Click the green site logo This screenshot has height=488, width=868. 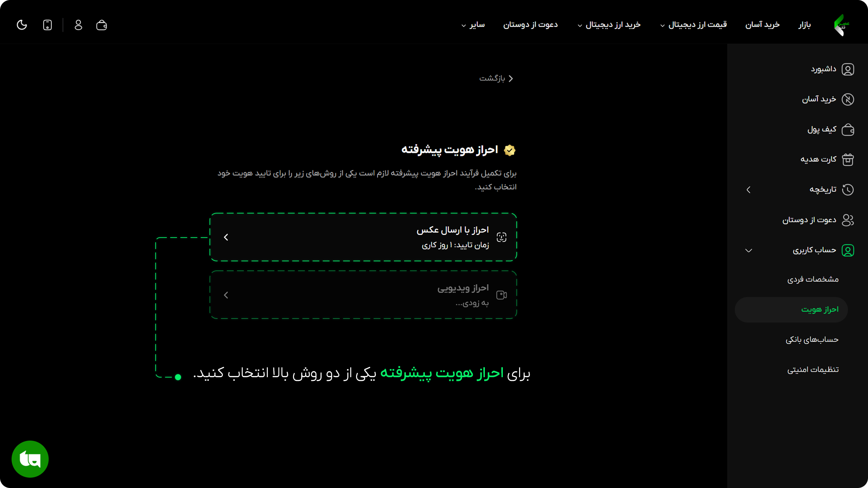841,25
